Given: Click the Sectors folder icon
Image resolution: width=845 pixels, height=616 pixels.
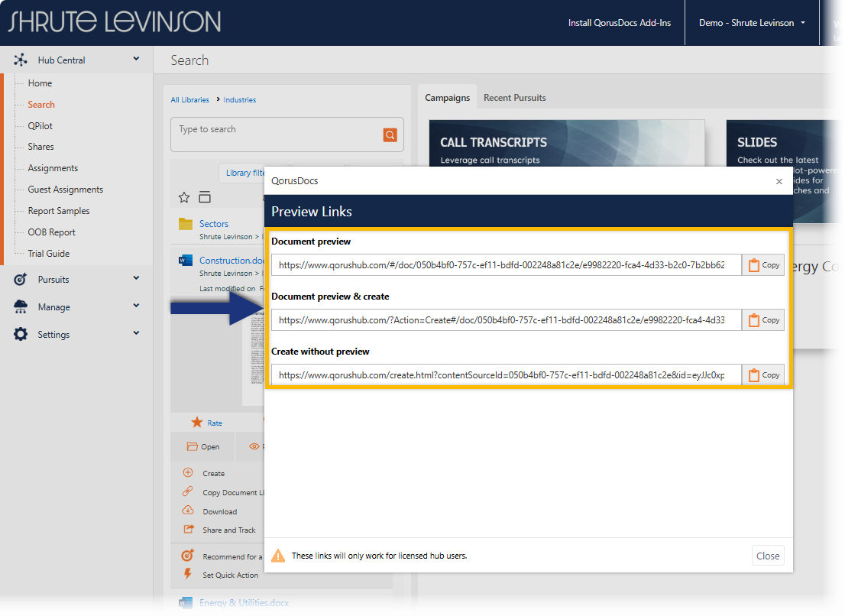Looking at the screenshot, I should click(185, 224).
